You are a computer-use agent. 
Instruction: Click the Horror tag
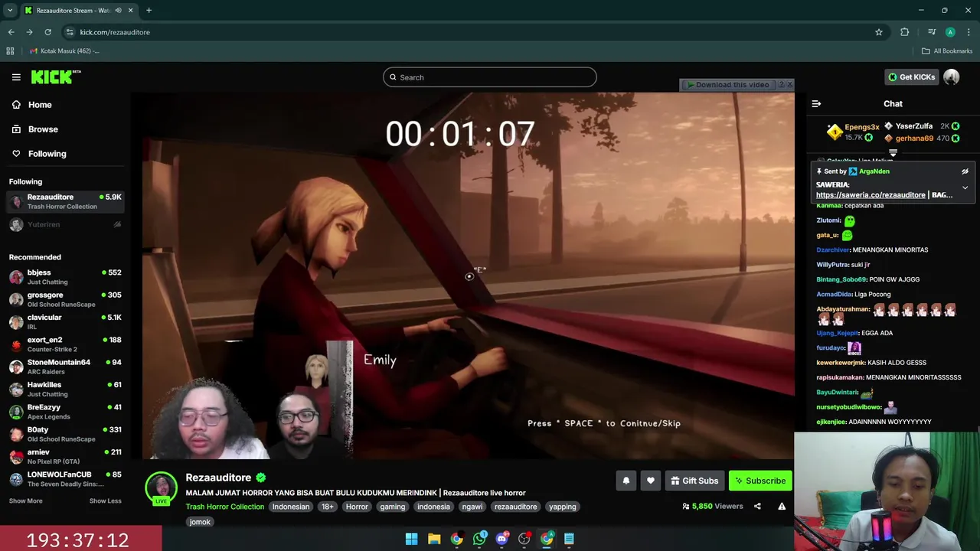357,507
